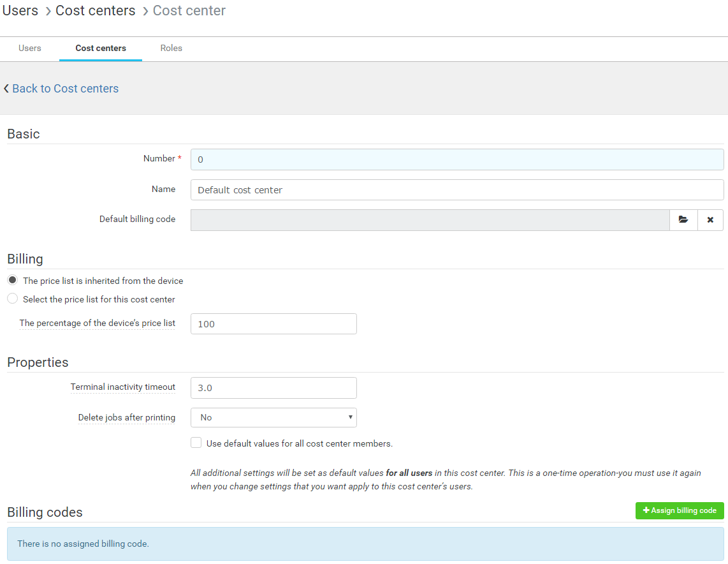Select the Cost centers tab
Screen dimensions: 728x564
(x=101, y=48)
